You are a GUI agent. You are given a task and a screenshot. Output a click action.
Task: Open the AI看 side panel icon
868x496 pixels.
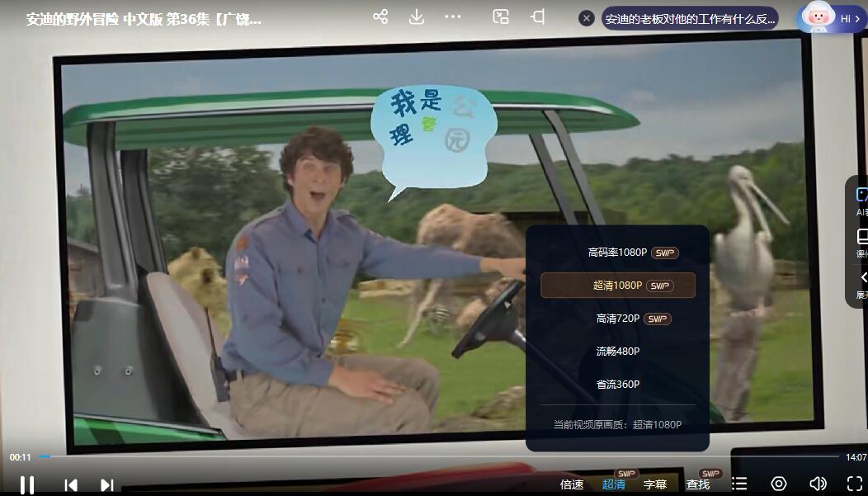(x=862, y=201)
